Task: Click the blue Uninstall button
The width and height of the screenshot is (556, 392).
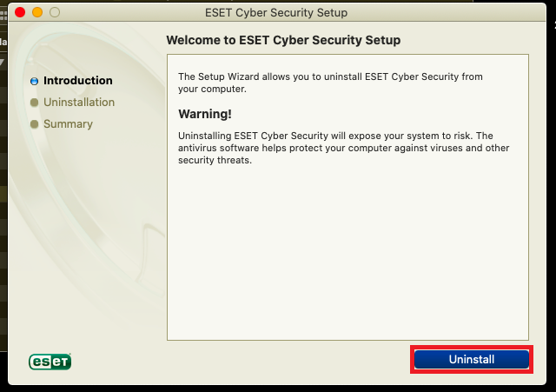Action: click(x=472, y=359)
